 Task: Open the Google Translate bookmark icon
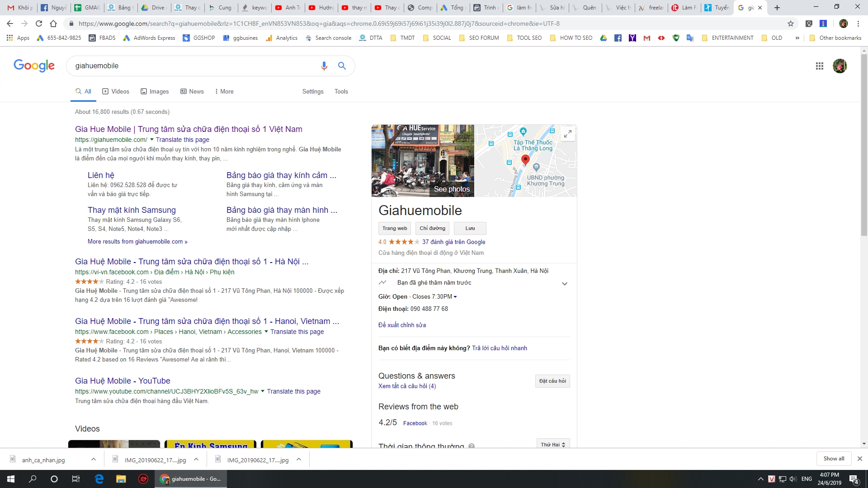690,38
